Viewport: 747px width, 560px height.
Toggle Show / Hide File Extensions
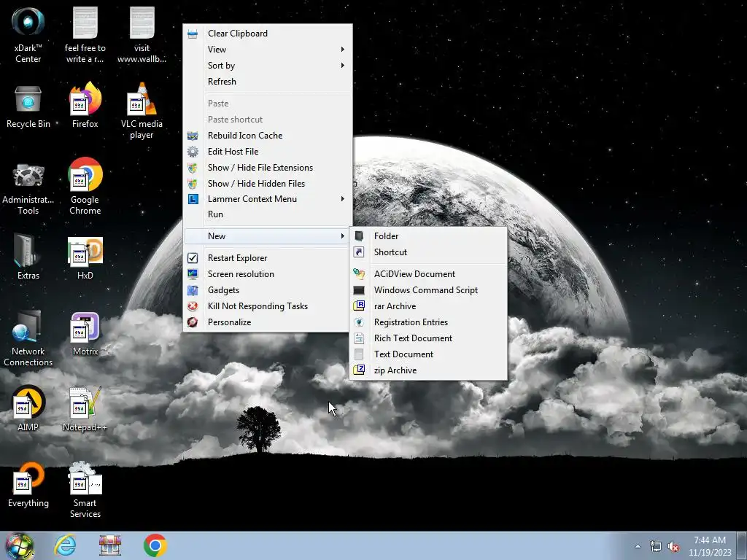pos(267,168)
